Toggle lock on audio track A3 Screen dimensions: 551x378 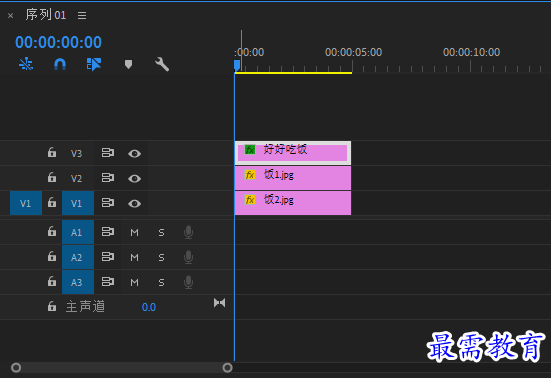[x=52, y=281]
